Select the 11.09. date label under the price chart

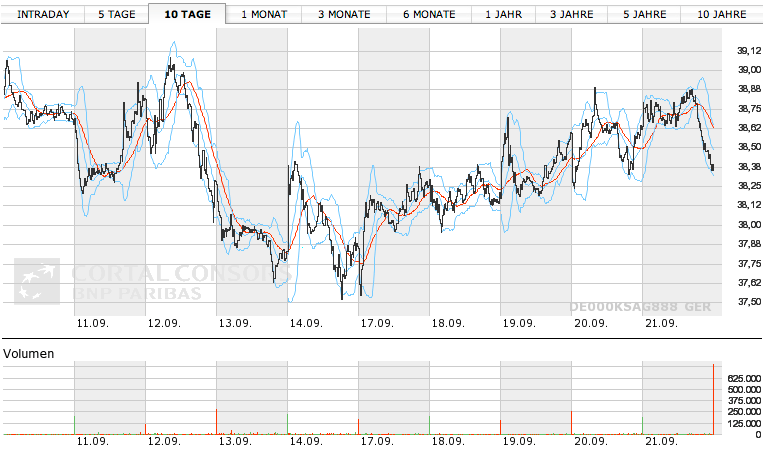92,323
